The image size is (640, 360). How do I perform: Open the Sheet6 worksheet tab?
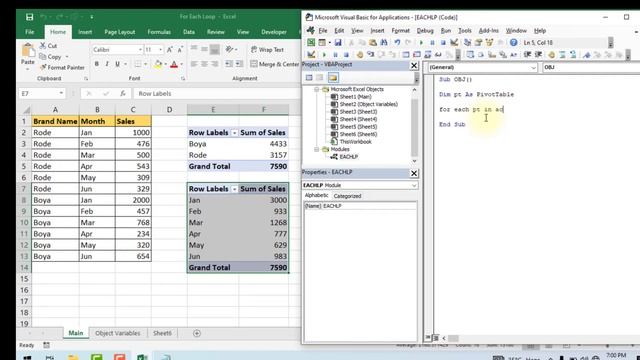pos(162,333)
